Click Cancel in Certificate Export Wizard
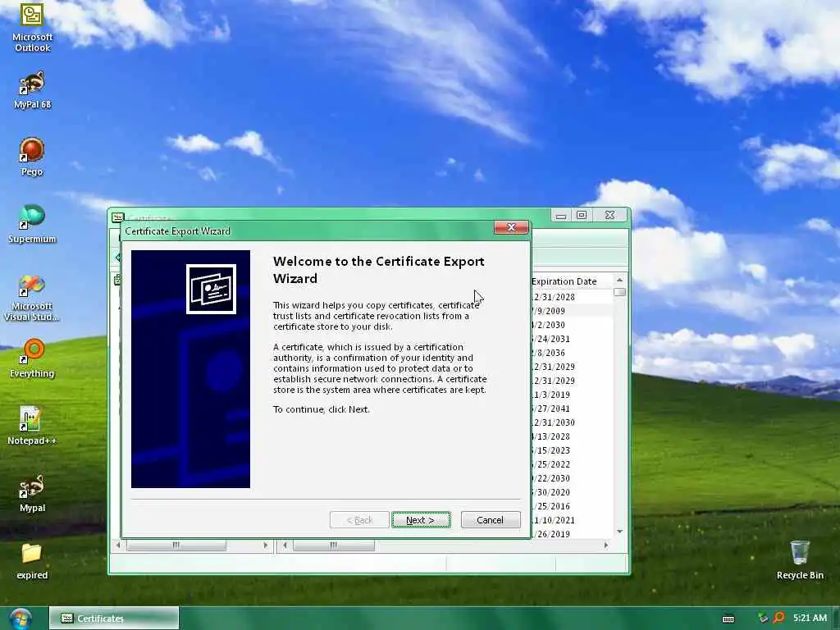This screenshot has width=840, height=630. 491,519
